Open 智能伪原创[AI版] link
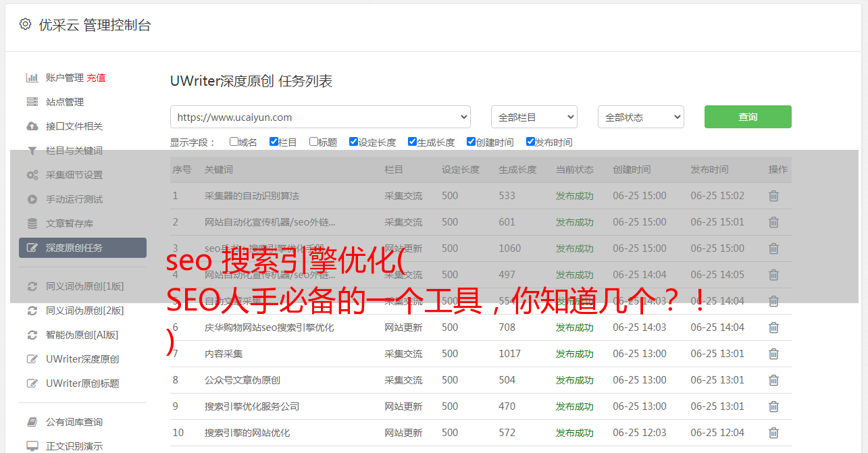 point(82,335)
